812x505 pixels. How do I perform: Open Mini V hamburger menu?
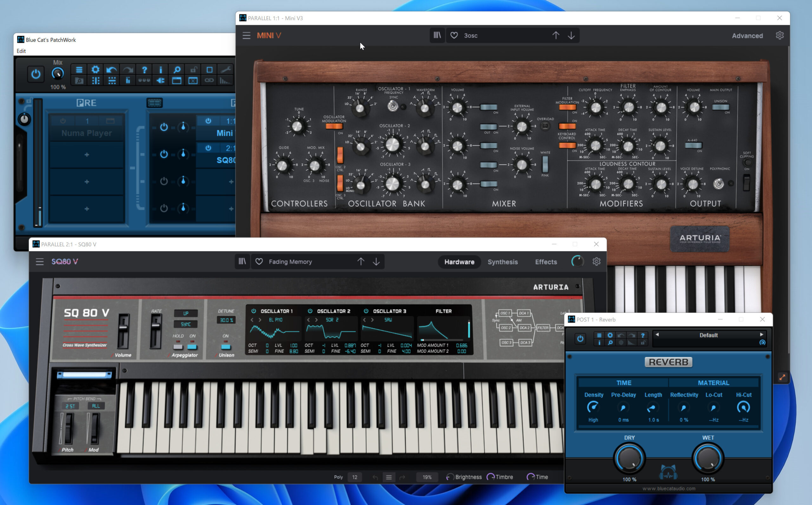click(246, 36)
